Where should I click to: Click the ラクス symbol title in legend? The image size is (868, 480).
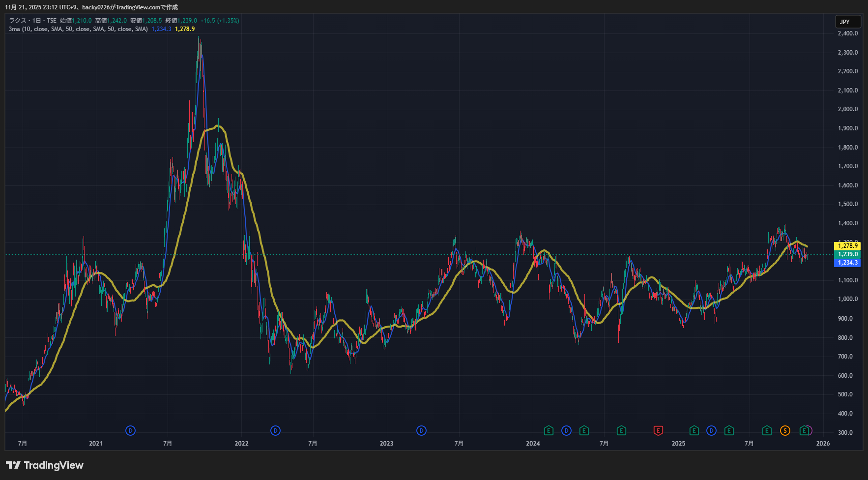[18, 21]
